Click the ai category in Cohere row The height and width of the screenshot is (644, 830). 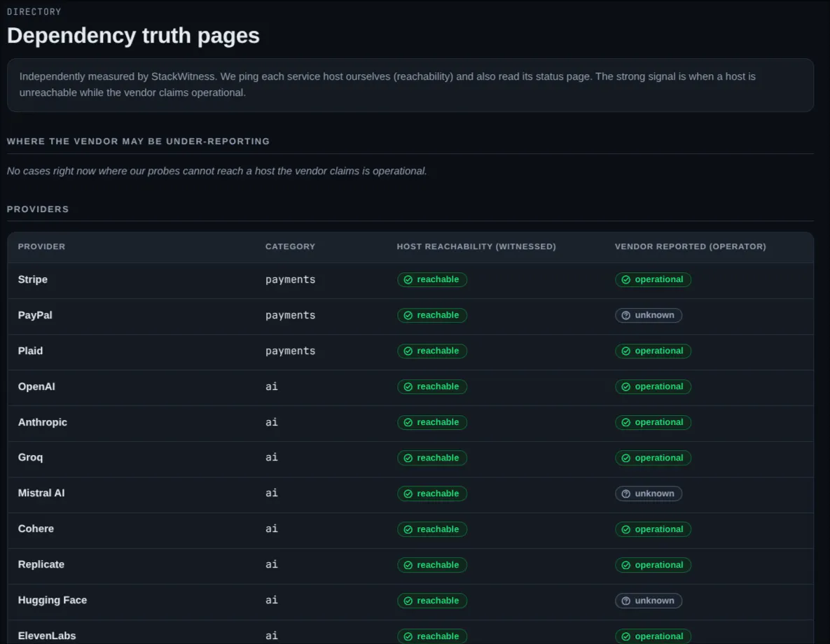(272, 529)
